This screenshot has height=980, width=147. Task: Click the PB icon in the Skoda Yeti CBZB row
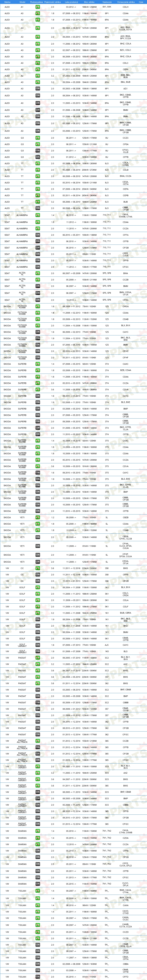(38, 517)
